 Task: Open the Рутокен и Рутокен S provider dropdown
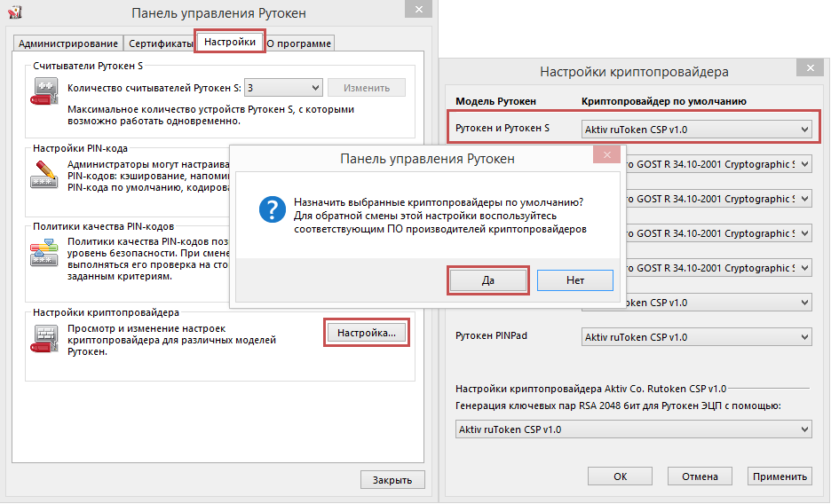click(696, 130)
